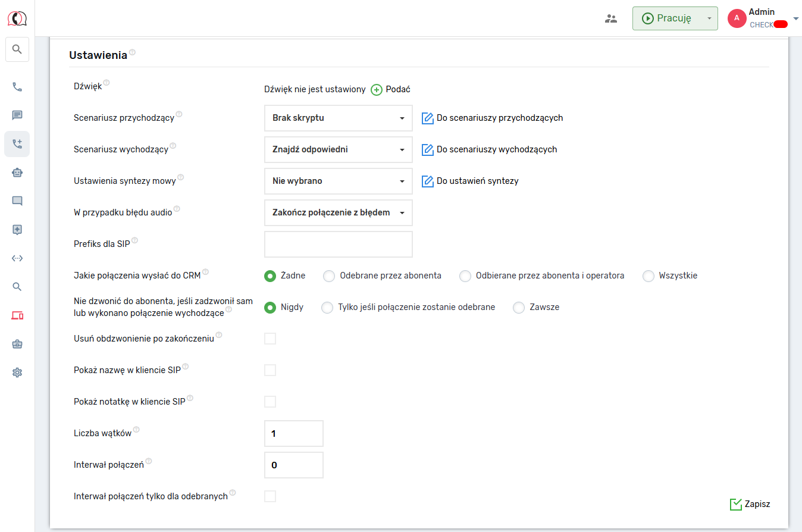Click the green plus icon beside Podać
802x532 pixels.
377,90
